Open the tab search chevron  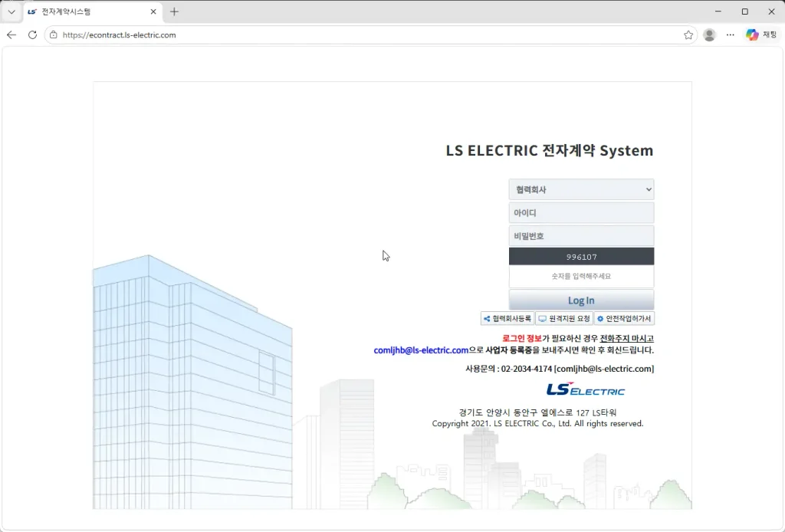coord(11,11)
